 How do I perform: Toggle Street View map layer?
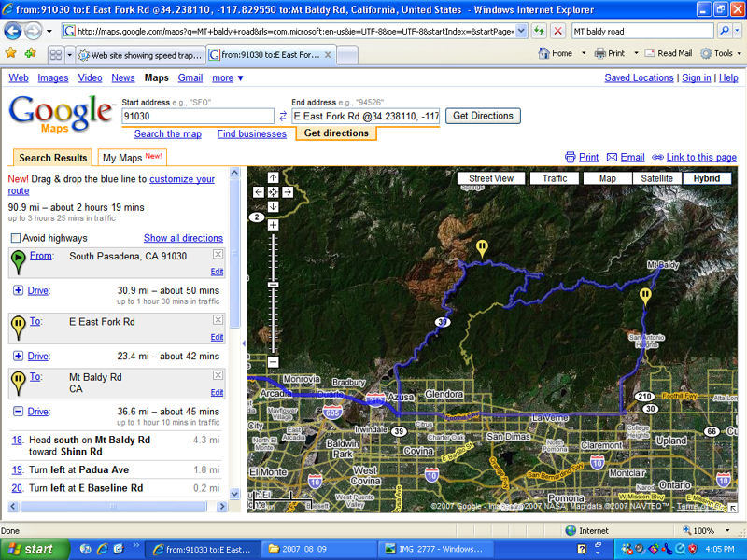coord(491,178)
